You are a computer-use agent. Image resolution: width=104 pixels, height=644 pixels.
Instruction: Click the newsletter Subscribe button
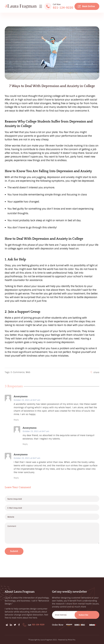(83, 615)
